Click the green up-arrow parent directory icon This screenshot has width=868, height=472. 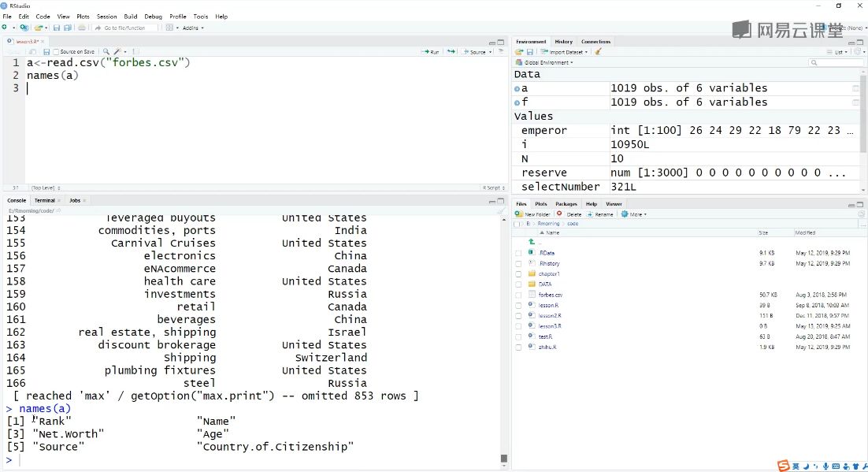tap(532, 242)
